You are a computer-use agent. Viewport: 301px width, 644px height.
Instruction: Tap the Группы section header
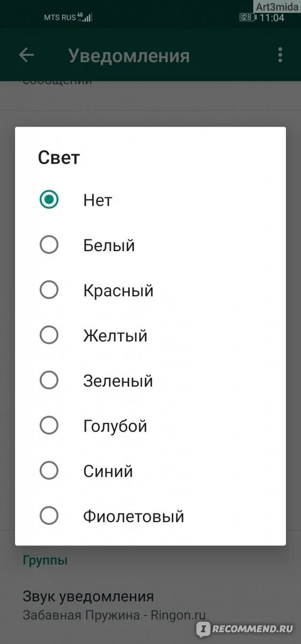[x=45, y=561]
